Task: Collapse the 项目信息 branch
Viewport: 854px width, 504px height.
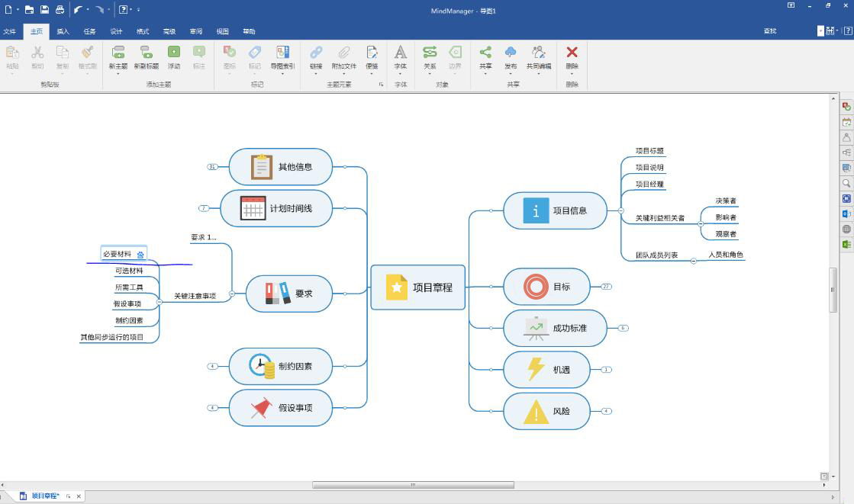Action: [620, 210]
